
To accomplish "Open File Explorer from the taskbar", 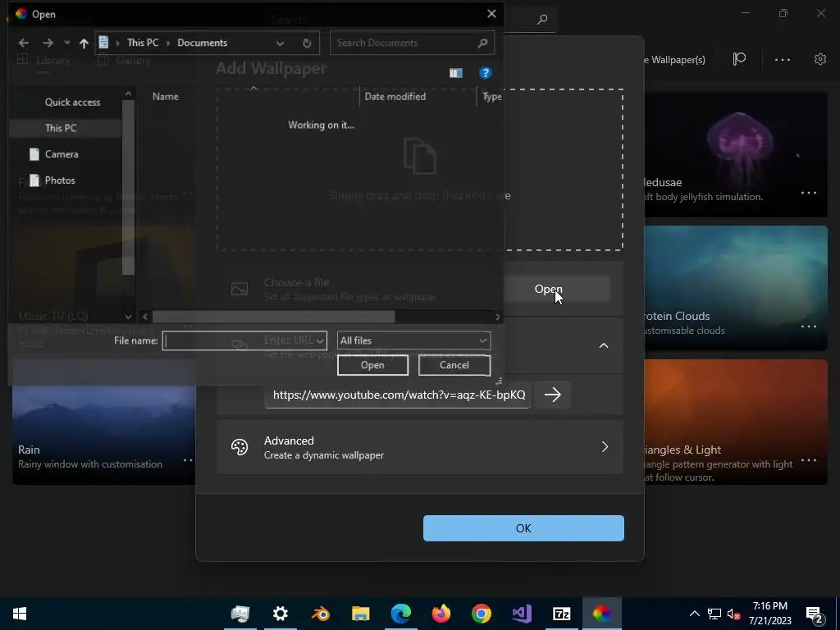I will [x=361, y=614].
